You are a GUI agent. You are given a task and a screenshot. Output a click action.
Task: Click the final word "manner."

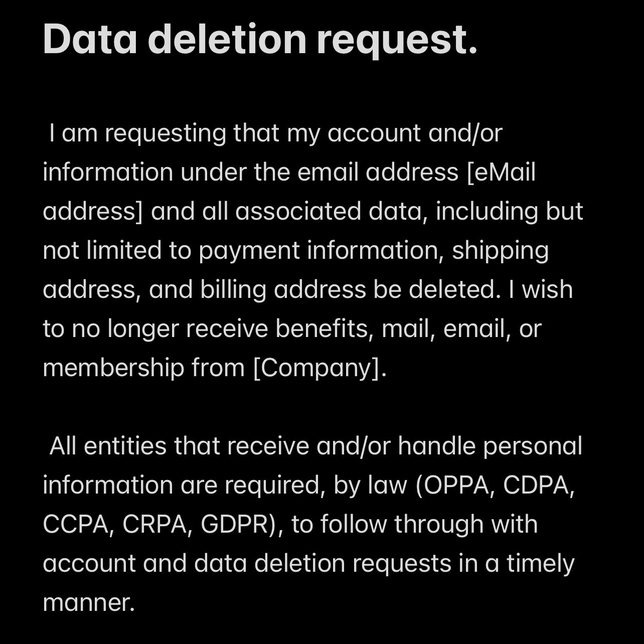(89, 602)
